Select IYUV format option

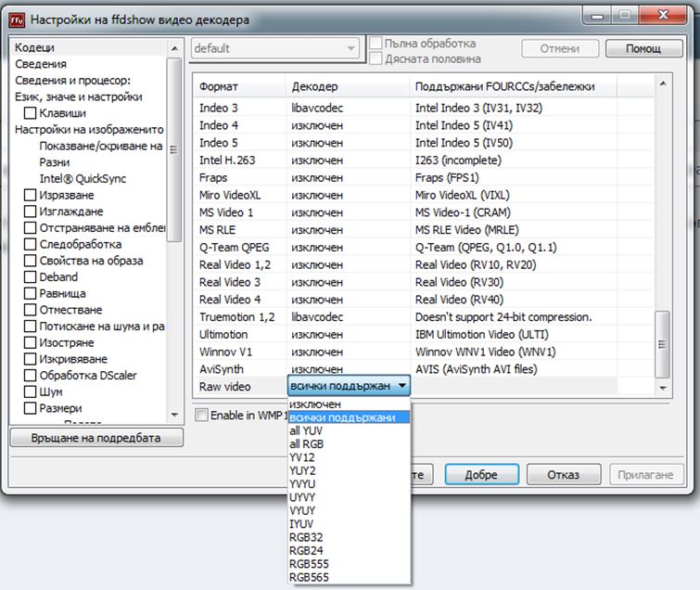[349, 524]
